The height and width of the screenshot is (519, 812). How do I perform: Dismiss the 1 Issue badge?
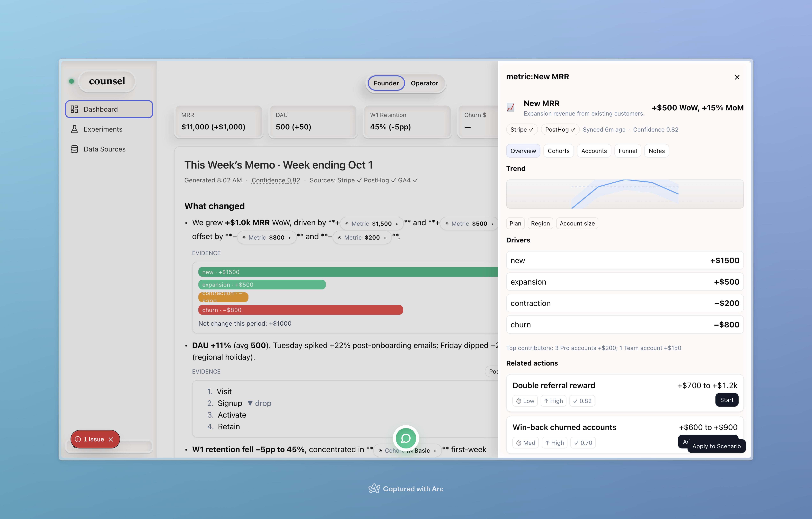(111, 439)
